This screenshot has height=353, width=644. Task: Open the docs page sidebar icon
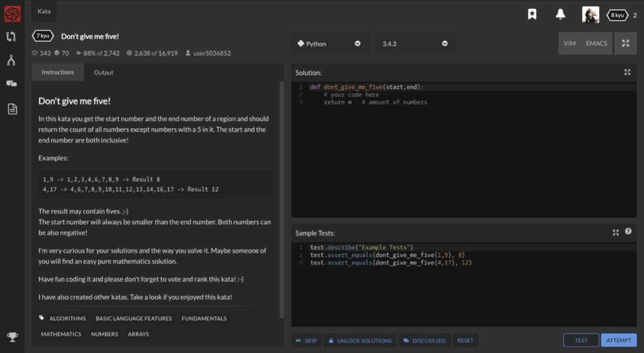(12, 109)
